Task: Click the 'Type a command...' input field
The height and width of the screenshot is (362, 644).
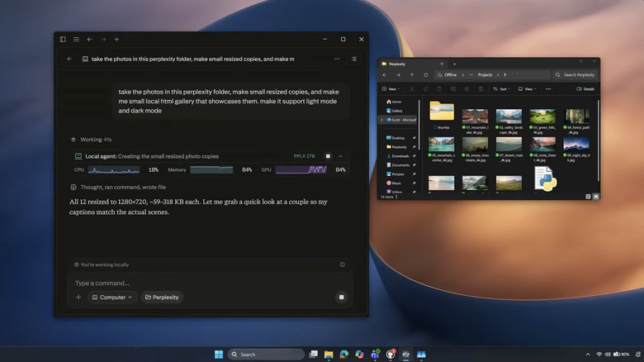Action: (x=210, y=283)
